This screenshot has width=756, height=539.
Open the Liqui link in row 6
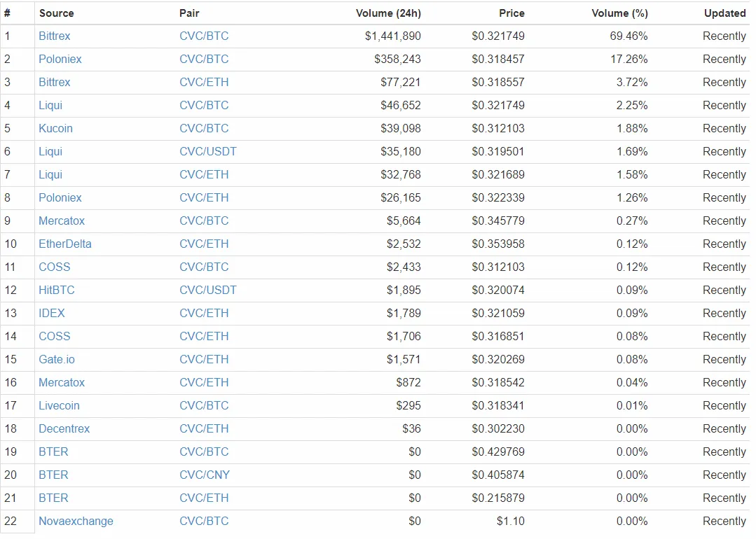coord(50,152)
